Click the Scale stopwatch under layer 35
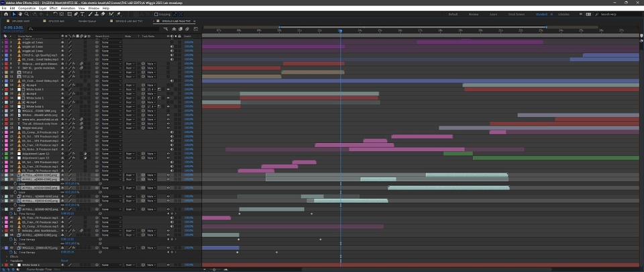644x272 pixels. [x=15, y=183]
